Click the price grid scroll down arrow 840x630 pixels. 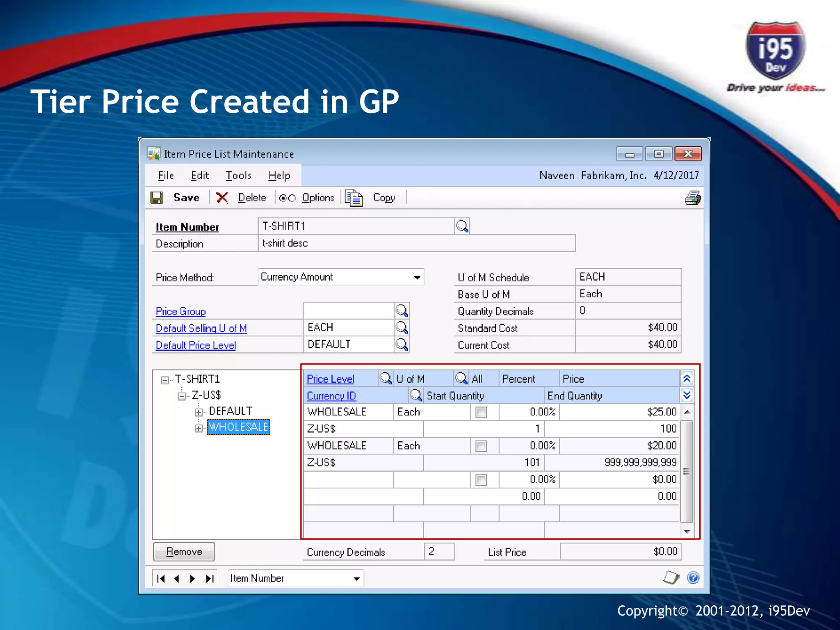tap(687, 532)
